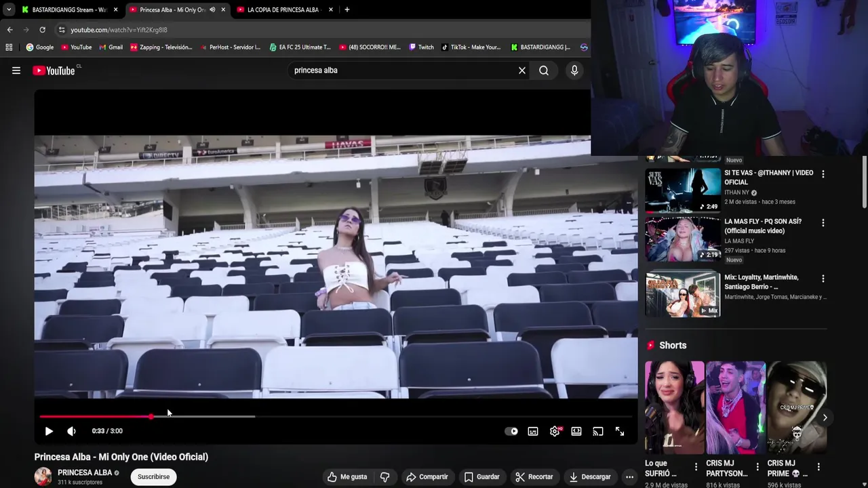Open the YouTube hamburger guide menu
The image size is (868, 488).
click(x=16, y=70)
